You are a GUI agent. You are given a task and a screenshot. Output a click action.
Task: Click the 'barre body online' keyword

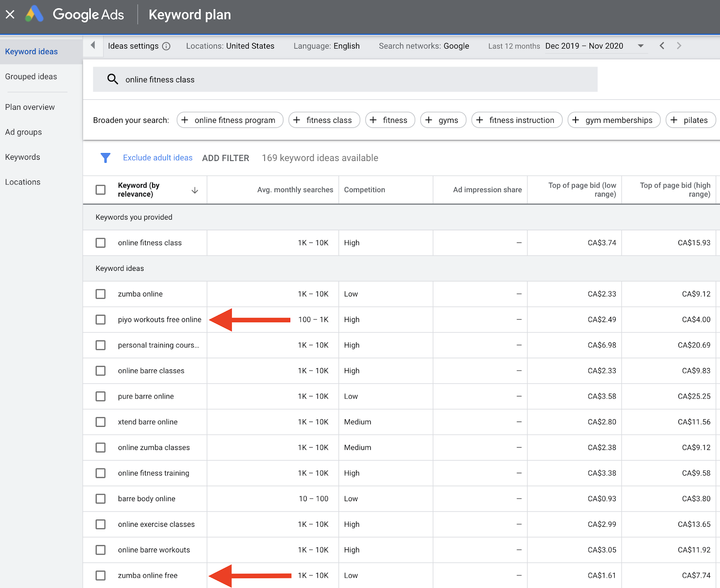pyautogui.click(x=147, y=499)
